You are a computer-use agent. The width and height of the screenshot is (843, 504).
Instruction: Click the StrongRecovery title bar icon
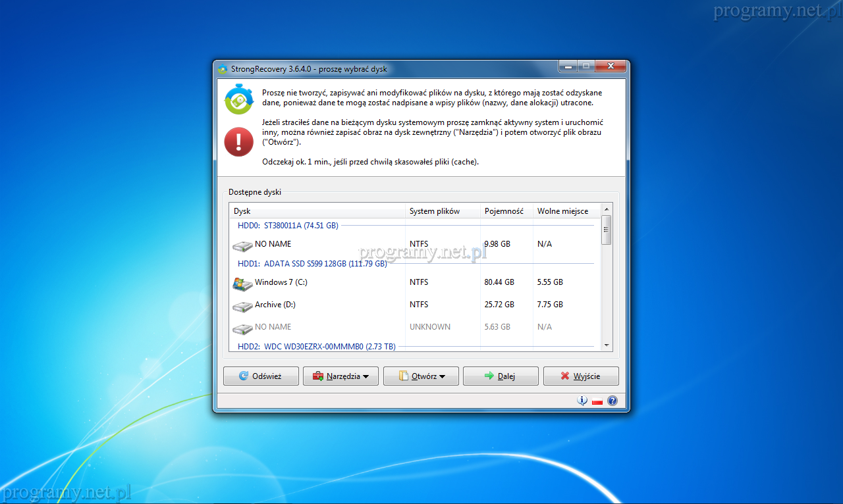[x=223, y=69]
